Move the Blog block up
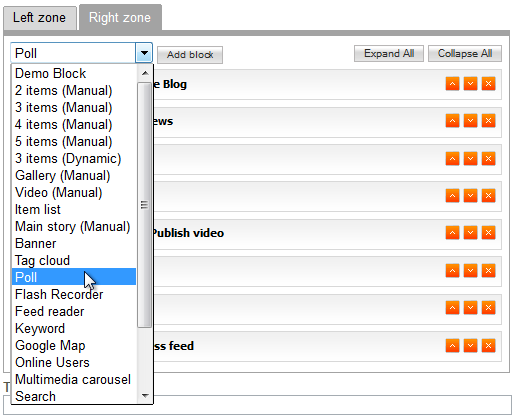515x419 pixels. click(452, 84)
